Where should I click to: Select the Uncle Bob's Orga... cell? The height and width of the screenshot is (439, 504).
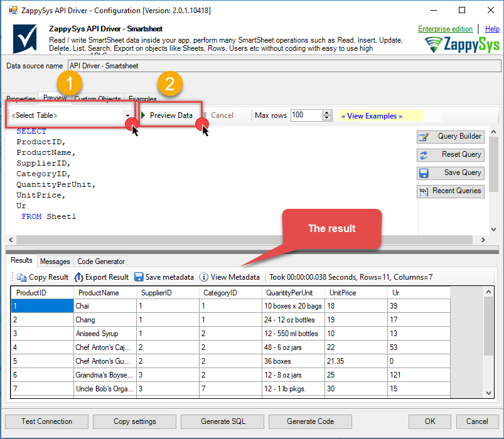105,389
